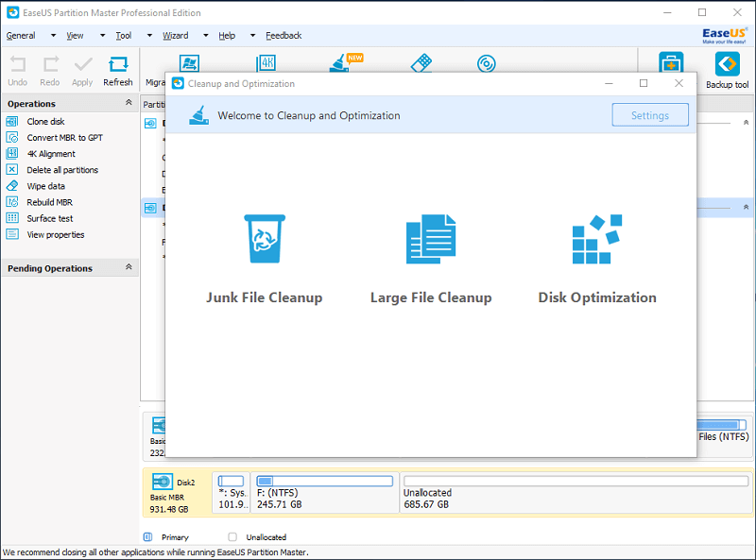Open Junk File Cleanup trash bin icon
The image size is (756, 560).
264,239
